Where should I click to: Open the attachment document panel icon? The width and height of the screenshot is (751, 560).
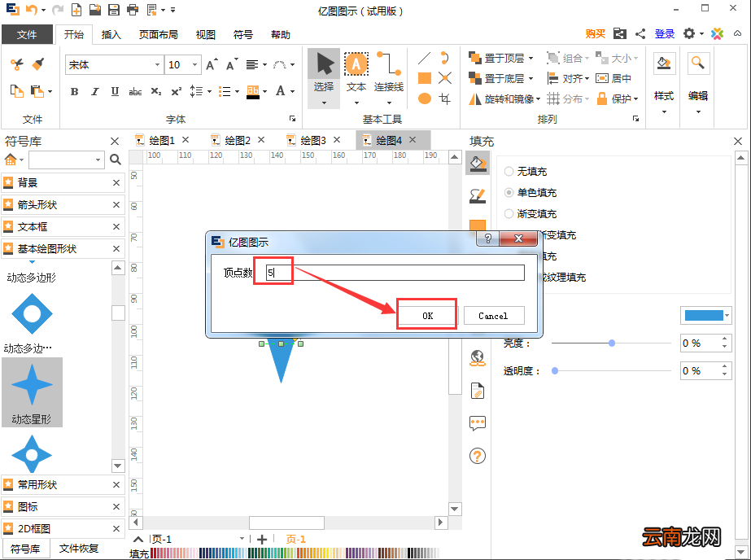(x=478, y=391)
